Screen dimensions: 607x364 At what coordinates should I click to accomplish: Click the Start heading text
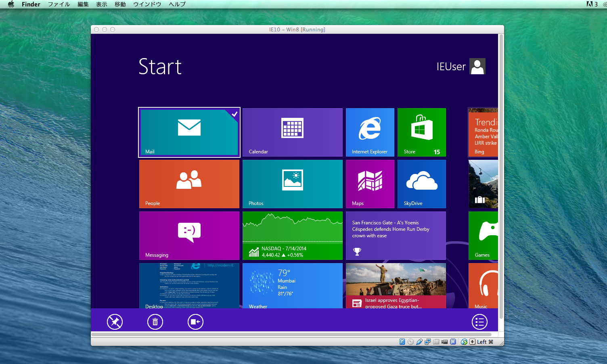[160, 67]
